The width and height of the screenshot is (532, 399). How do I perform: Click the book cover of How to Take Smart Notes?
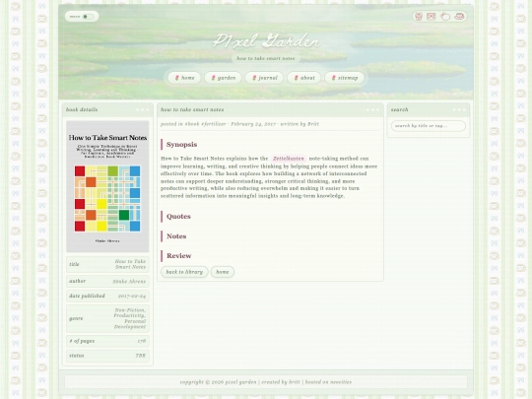[107, 186]
